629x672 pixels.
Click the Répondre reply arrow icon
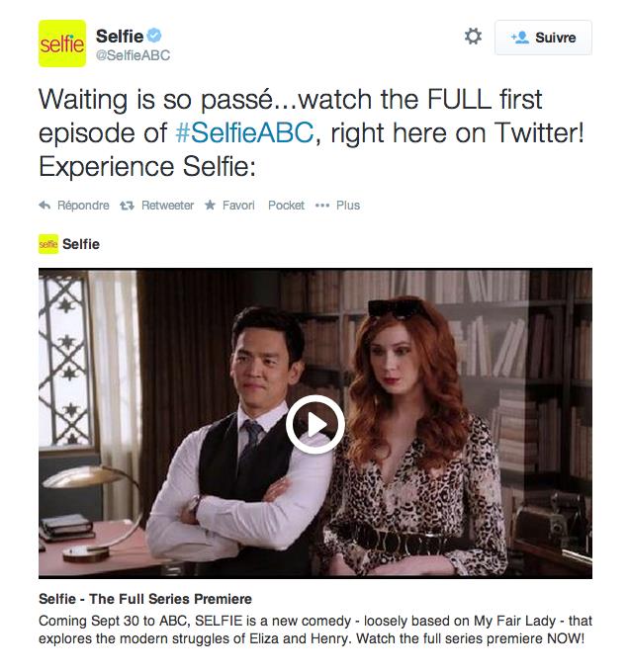click(45, 206)
